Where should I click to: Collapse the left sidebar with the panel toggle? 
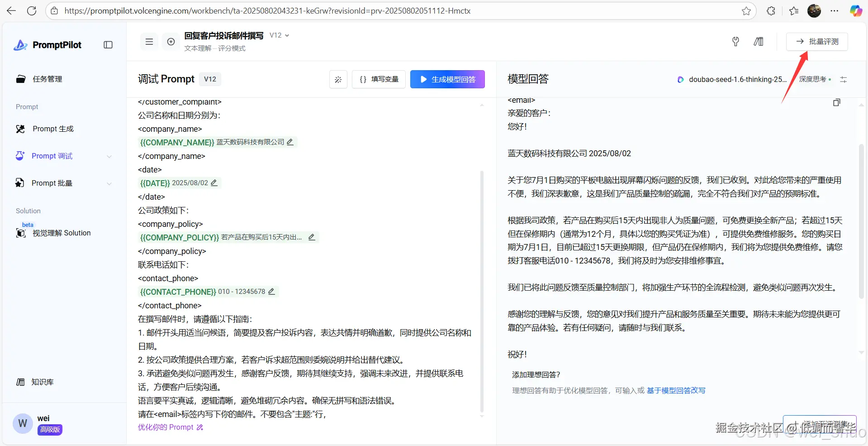(x=108, y=45)
